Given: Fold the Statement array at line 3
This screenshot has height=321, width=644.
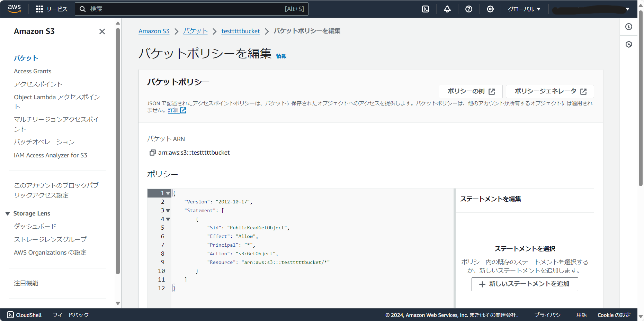Looking at the screenshot, I should click(168, 211).
